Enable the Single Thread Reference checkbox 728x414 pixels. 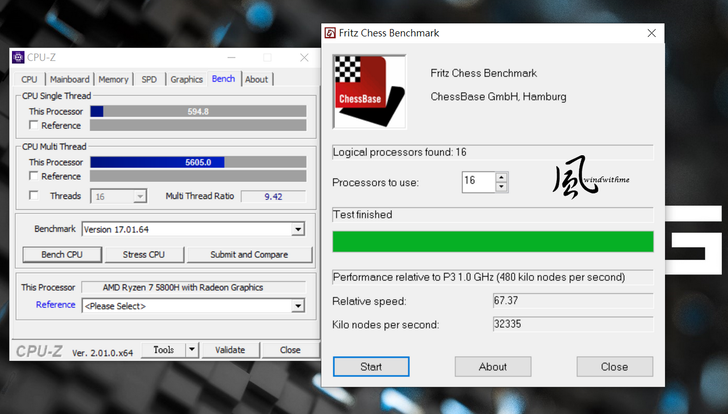click(33, 125)
